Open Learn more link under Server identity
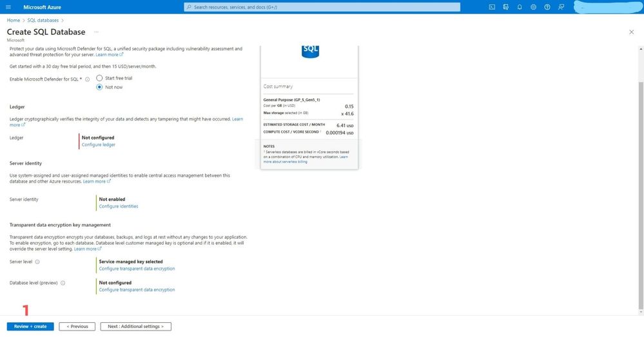Image resolution: width=644 pixels, height=337 pixels. click(x=97, y=181)
